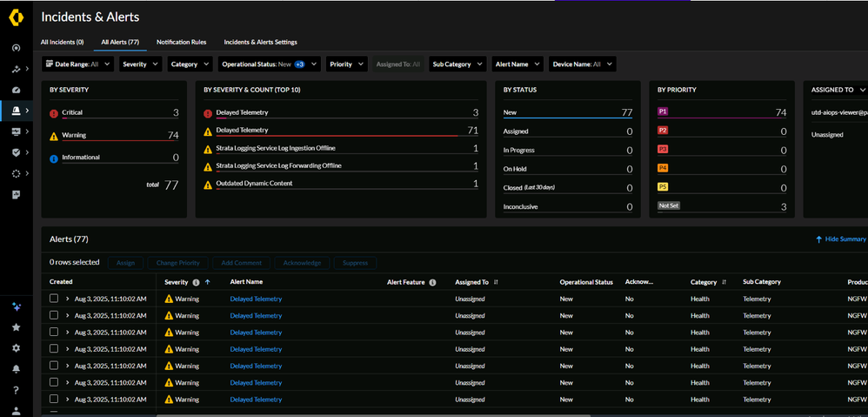Click the blue sort arrow beside Severity header
Viewport: 868px width, 417px height.
(208, 282)
